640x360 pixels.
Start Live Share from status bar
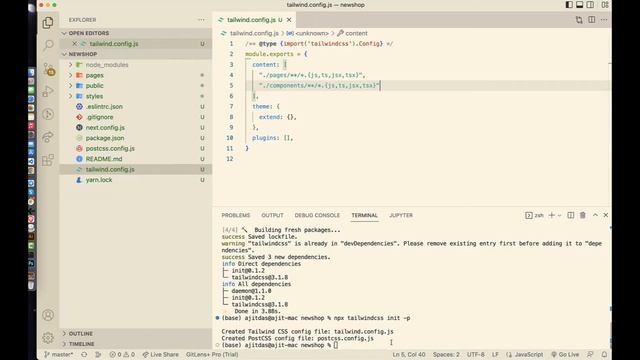pos(160,354)
